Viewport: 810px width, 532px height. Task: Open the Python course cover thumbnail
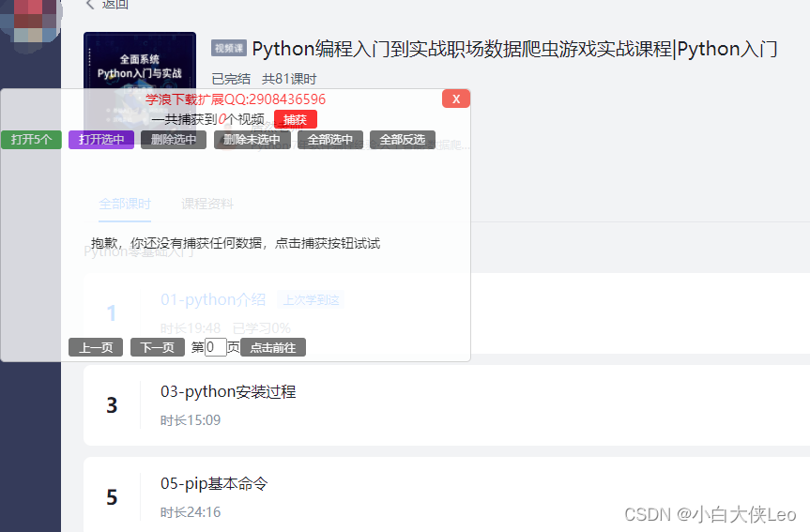tap(140, 60)
